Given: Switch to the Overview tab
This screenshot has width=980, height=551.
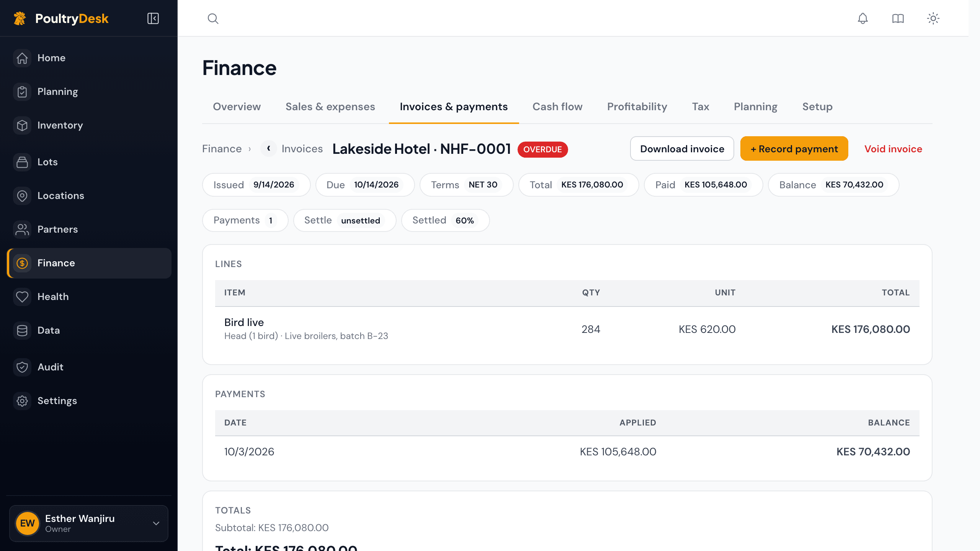Looking at the screenshot, I should click(237, 107).
